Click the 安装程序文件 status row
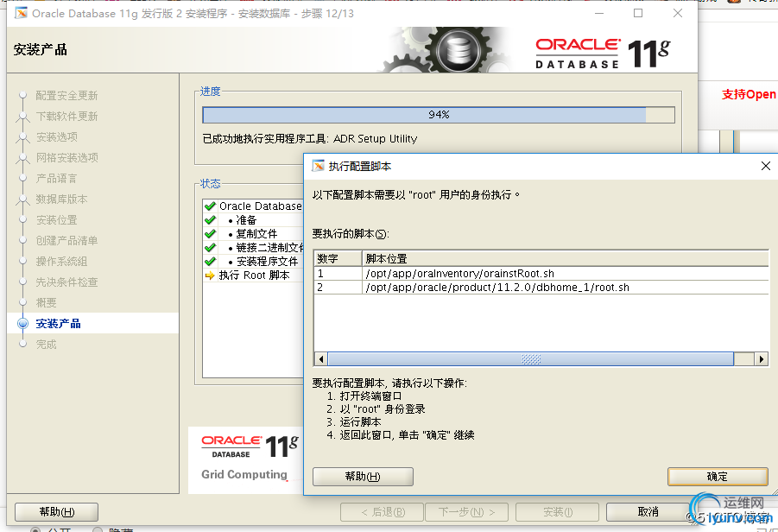The image size is (778, 532). (254, 262)
